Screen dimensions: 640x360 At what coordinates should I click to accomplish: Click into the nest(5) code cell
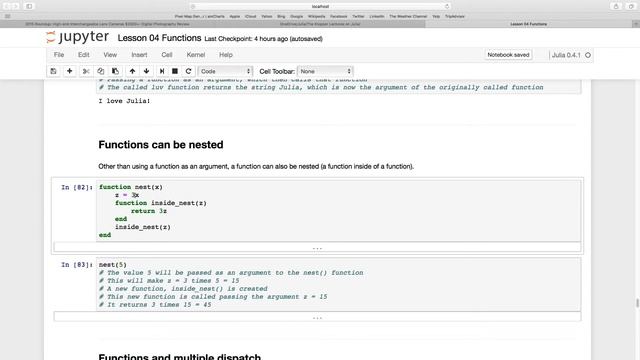coord(338,284)
